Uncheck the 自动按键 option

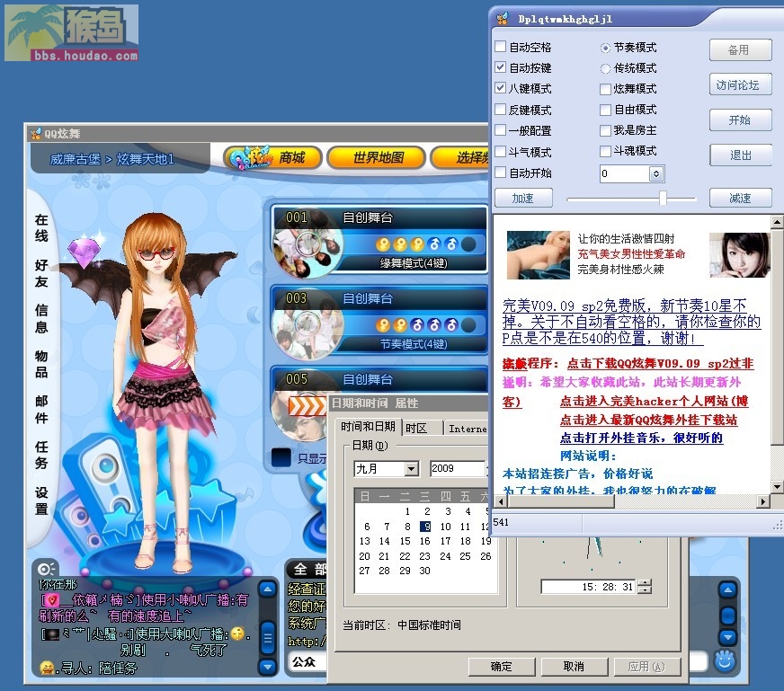point(500,67)
